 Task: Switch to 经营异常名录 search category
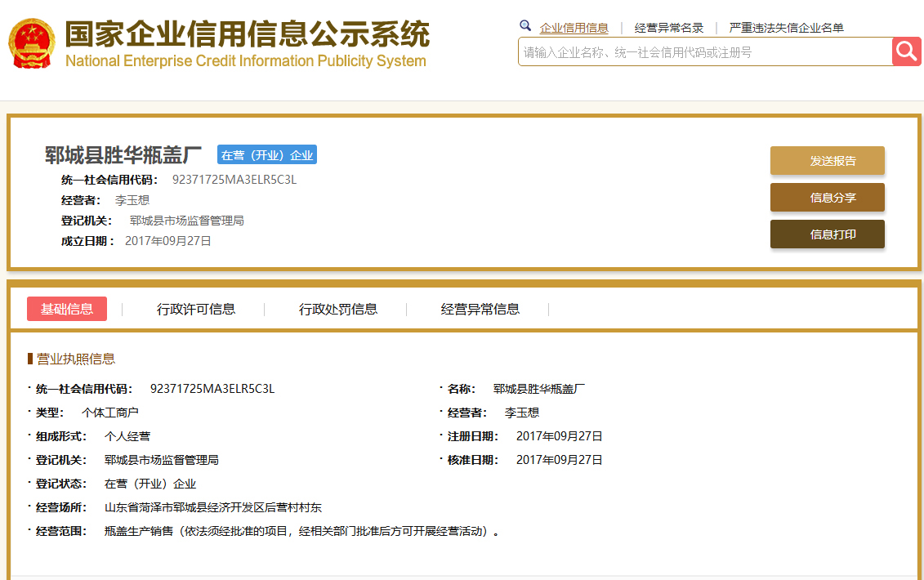[x=668, y=28]
